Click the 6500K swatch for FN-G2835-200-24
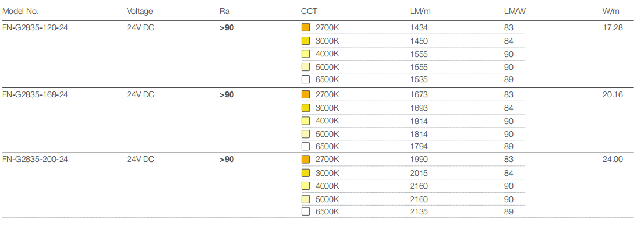 [305, 212]
